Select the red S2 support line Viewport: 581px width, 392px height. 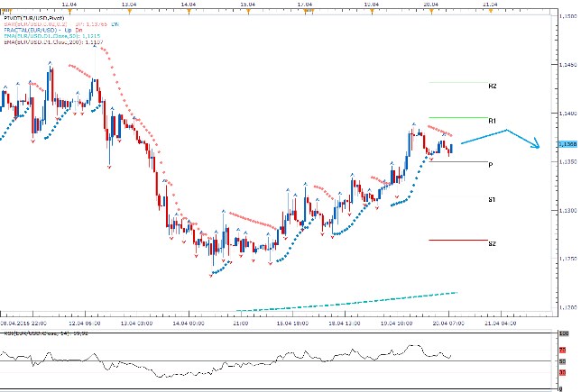[453, 241]
